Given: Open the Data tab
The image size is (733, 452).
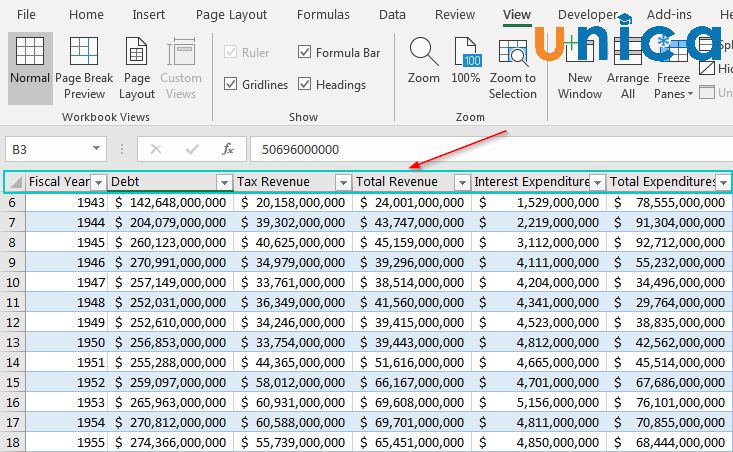Looking at the screenshot, I should pyautogui.click(x=392, y=14).
